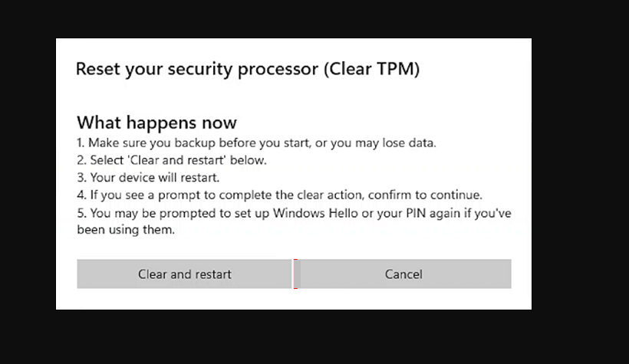Click the 'Reset your security processor' dialog title
The image size is (629, 364).
(248, 69)
